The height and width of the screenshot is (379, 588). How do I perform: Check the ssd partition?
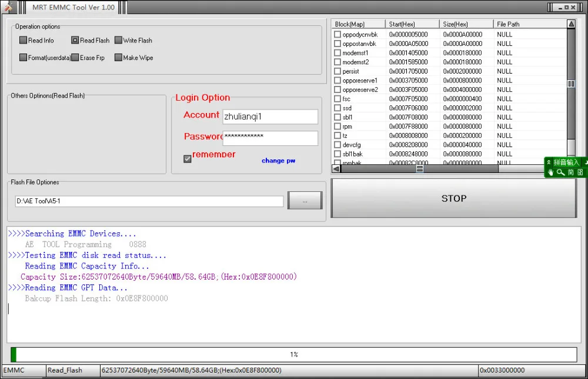338,108
